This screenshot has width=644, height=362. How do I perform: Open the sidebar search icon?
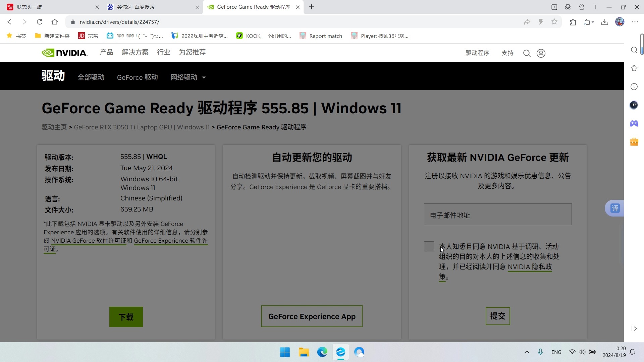634,50
